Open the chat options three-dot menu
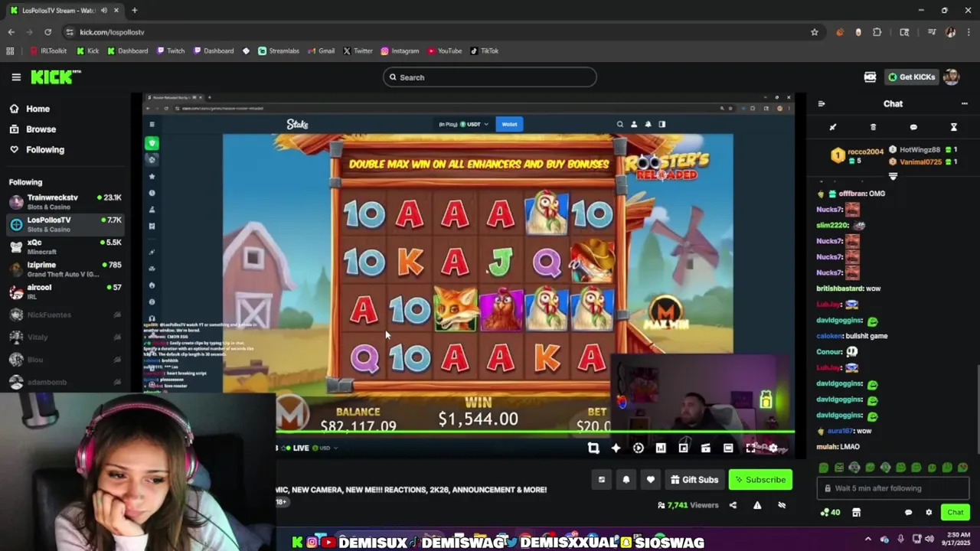 tap(965, 104)
